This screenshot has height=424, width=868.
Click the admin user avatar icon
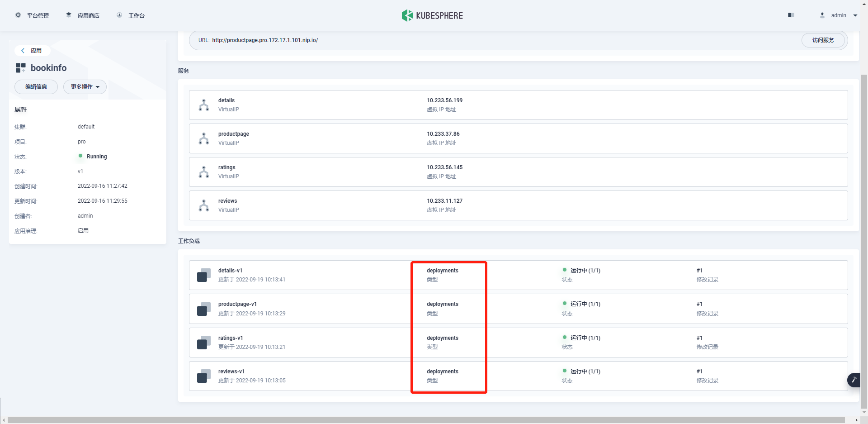822,15
